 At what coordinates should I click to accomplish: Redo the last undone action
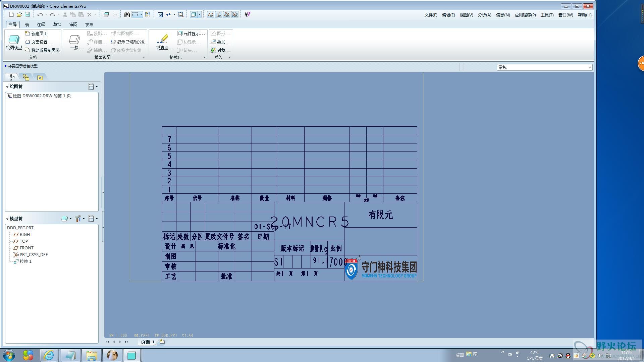[53, 14]
